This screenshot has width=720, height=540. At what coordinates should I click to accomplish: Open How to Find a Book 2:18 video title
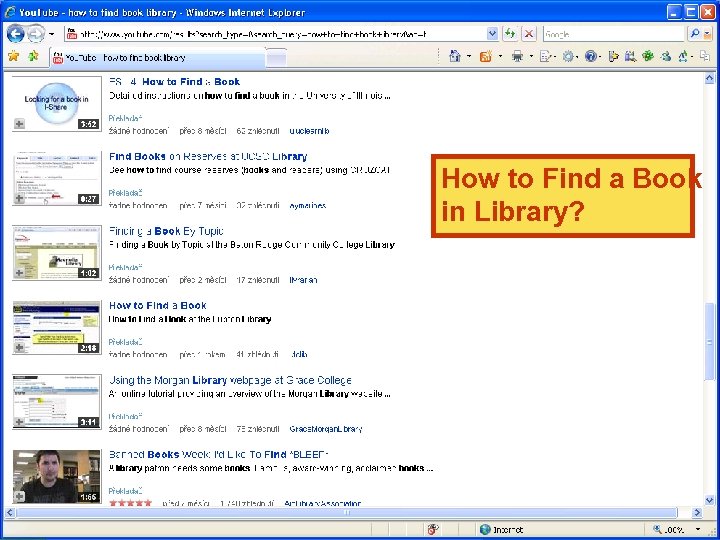coord(158,305)
